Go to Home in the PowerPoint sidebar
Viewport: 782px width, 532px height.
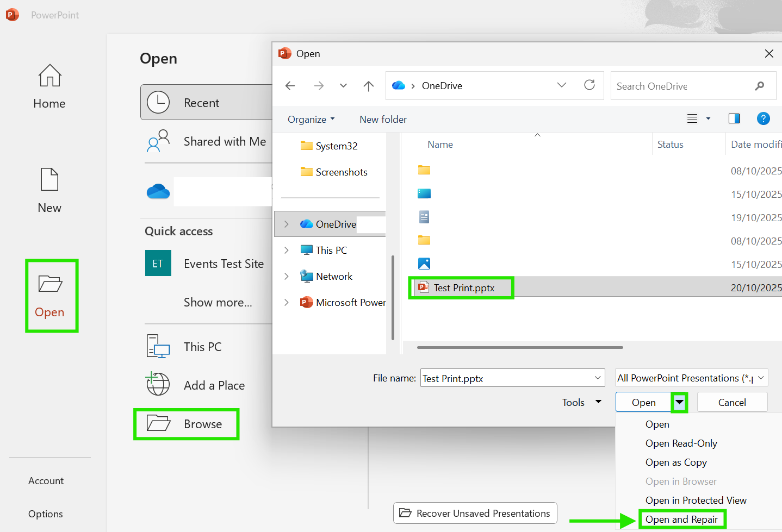49,87
